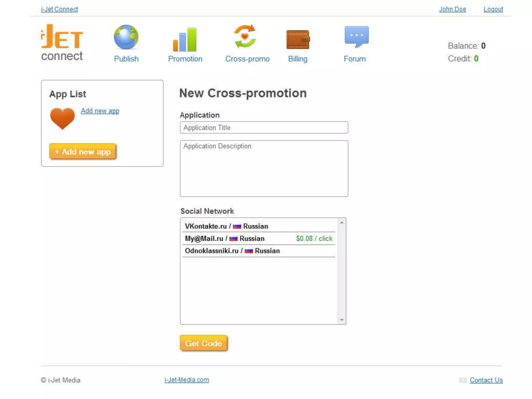Click the Publish globe icon
532x399 pixels.
coord(126,37)
